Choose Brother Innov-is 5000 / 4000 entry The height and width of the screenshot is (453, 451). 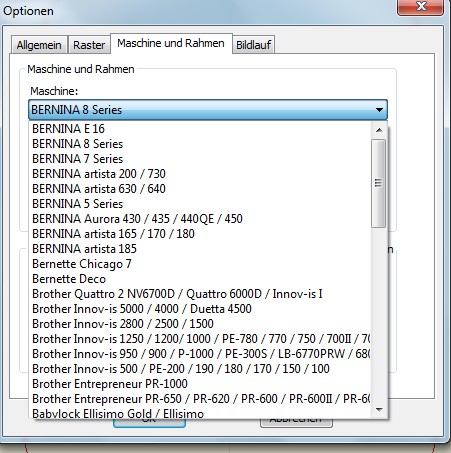click(x=201, y=309)
